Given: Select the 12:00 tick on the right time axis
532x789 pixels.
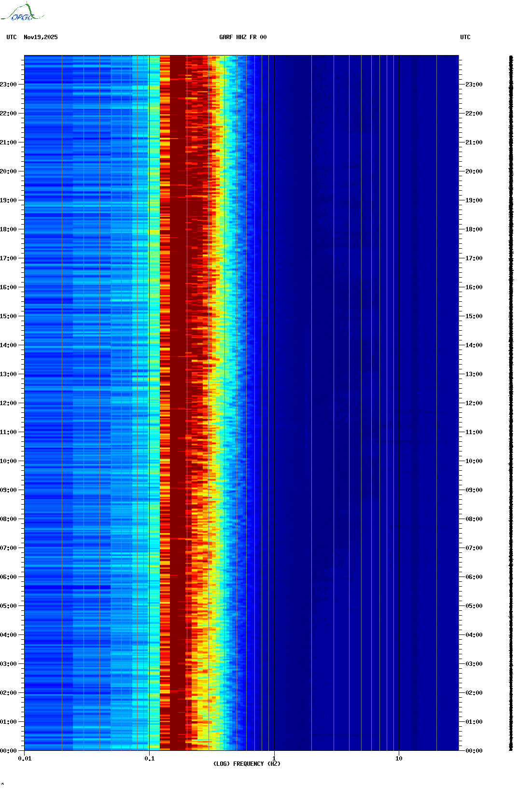Looking at the screenshot, I should [x=474, y=403].
